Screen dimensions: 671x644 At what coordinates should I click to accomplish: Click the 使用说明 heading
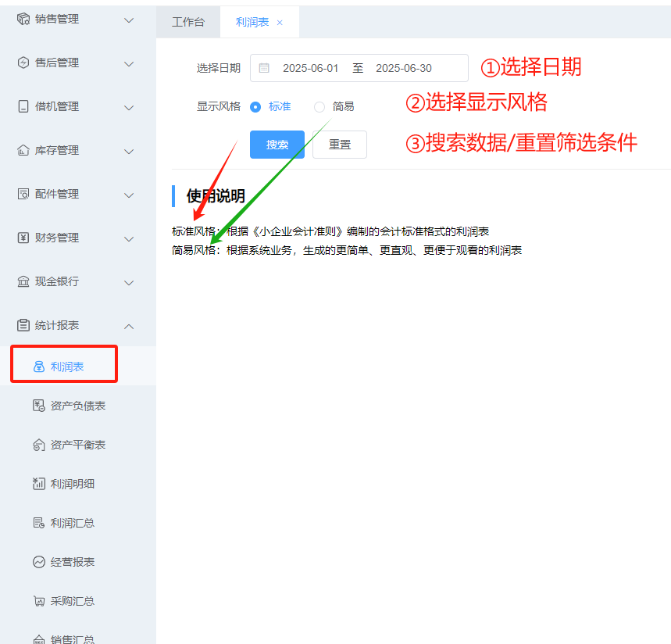point(216,196)
